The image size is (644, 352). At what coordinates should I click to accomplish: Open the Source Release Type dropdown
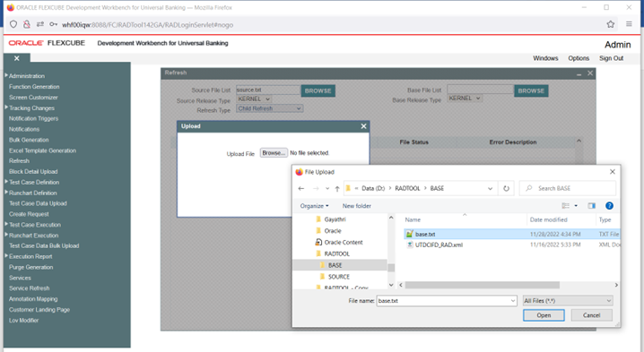[254, 99]
